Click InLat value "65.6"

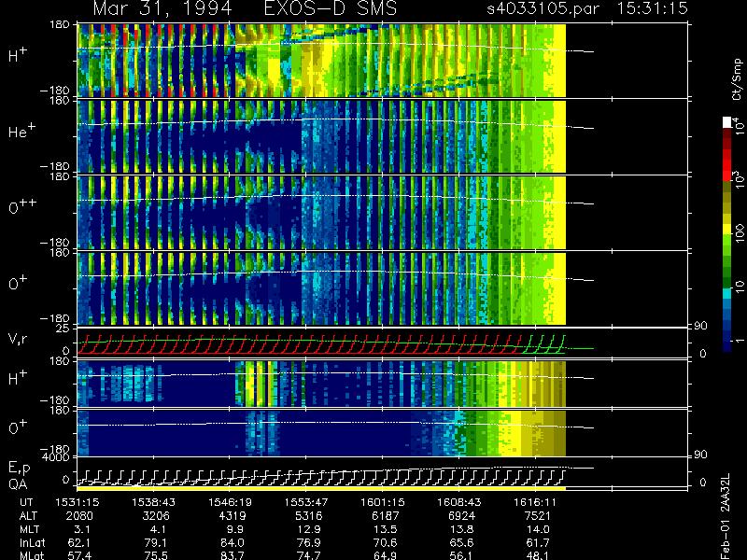tap(461, 543)
